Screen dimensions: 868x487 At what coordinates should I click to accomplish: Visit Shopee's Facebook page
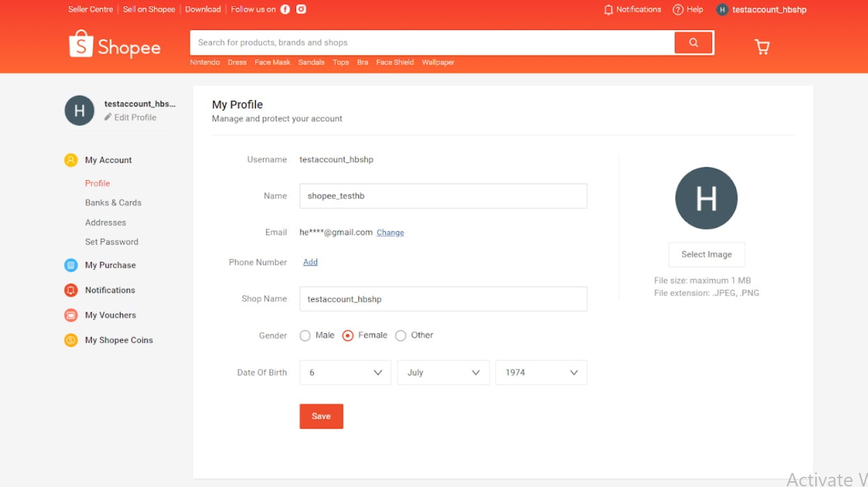285,9
